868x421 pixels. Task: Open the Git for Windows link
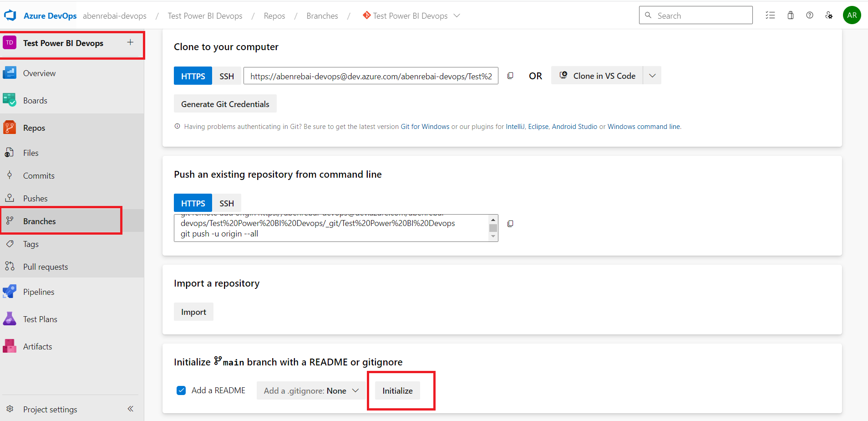click(425, 127)
